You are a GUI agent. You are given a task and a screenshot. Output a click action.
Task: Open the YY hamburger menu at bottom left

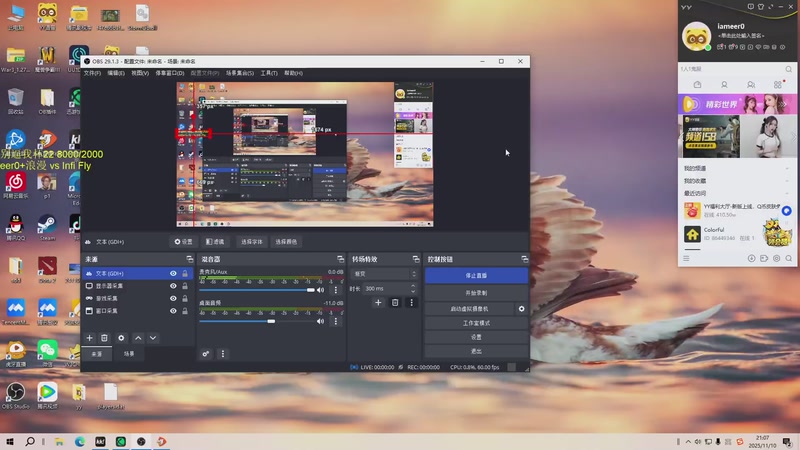686,258
